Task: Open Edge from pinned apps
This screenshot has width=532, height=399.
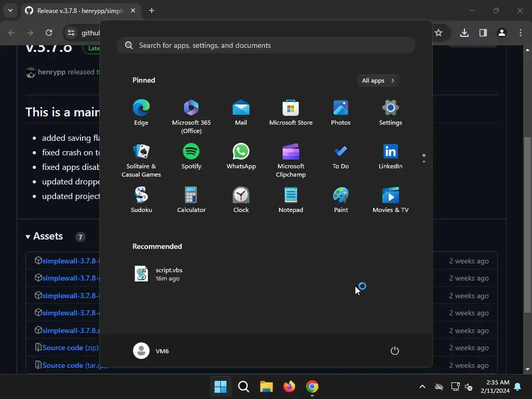Action: [x=141, y=113]
